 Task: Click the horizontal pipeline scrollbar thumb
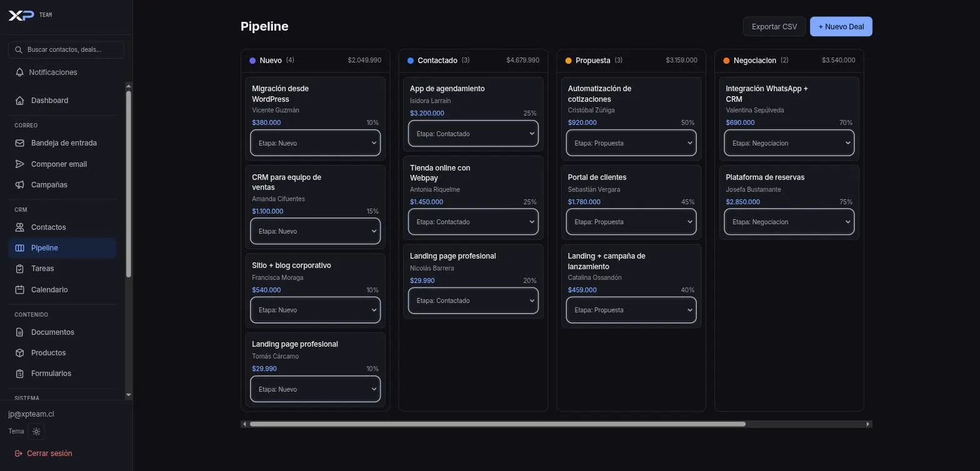[x=497, y=424]
